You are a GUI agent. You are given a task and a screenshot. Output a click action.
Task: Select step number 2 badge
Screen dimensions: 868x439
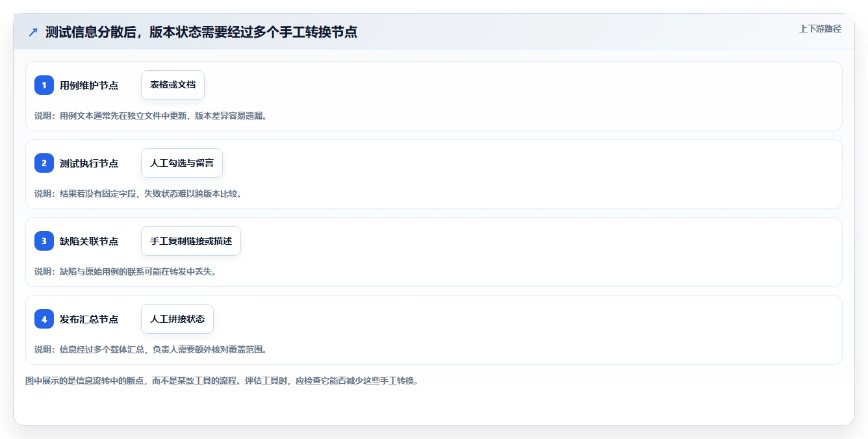pyautogui.click(x=44, y=163)
